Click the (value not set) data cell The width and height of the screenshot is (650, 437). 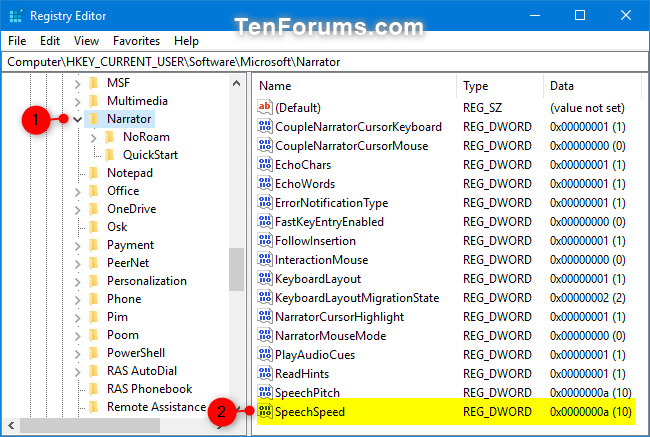pyautogui.click(x=587, y=108)
